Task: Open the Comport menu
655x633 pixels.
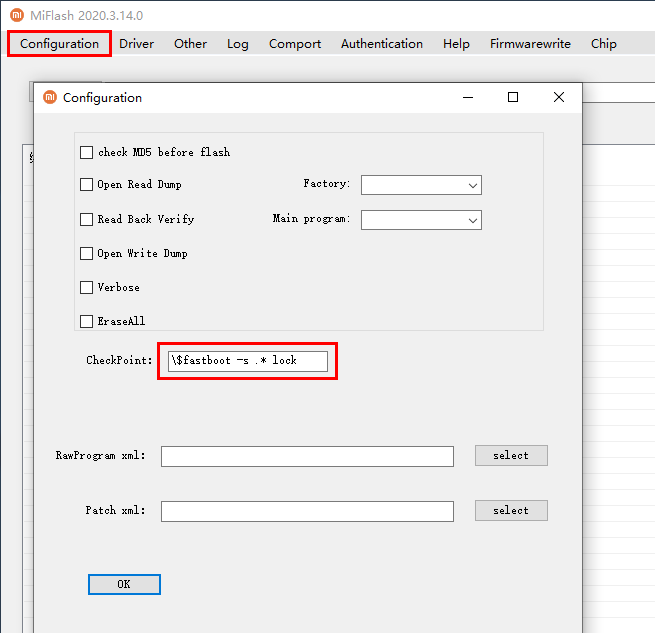Action: tap(294, 43)
